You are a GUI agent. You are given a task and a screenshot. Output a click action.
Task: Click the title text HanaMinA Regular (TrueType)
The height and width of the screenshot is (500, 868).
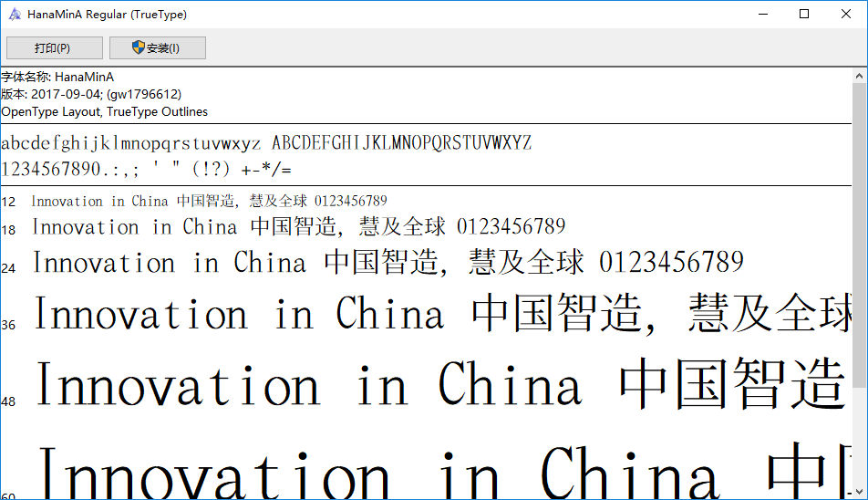[x=107, y=15]
